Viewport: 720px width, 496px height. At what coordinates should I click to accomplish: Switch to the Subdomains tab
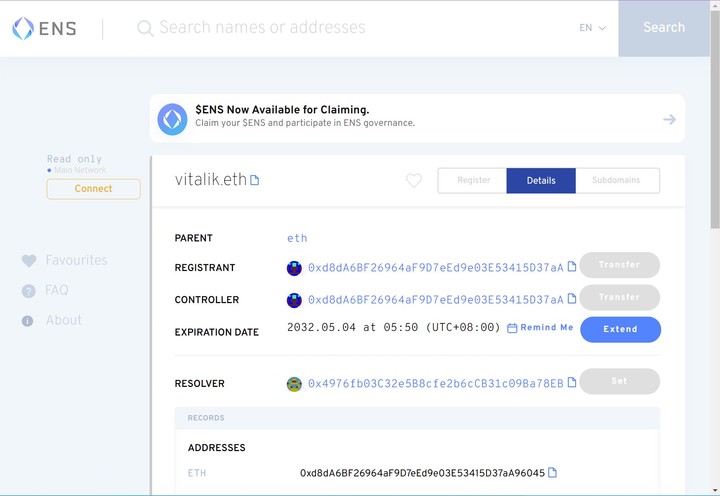coord(617,181)
